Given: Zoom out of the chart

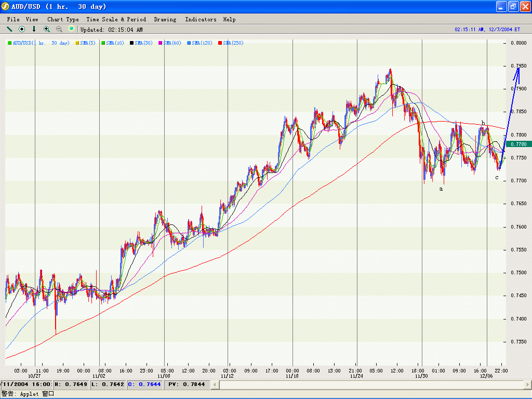Looking at the screenshot, I should pos(59,29).
